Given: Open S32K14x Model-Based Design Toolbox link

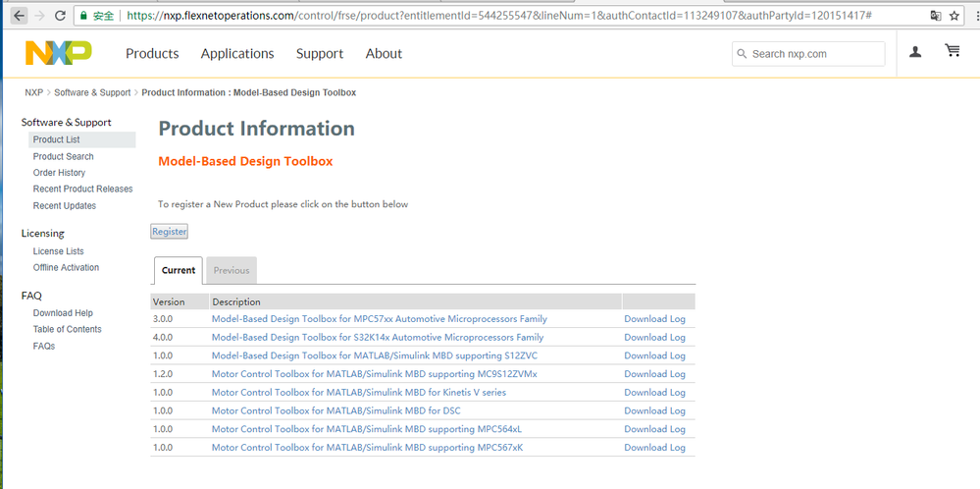Looking at the screenshot, I should (x=378, y=337).
